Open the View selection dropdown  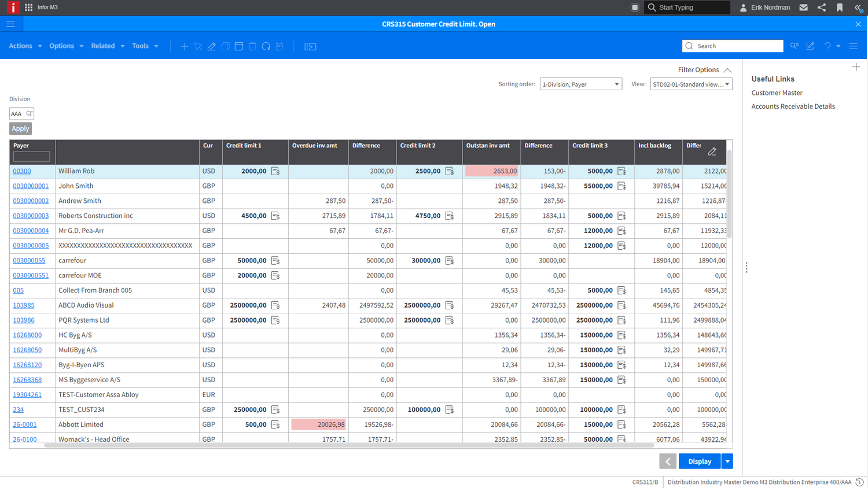(691, 84)
